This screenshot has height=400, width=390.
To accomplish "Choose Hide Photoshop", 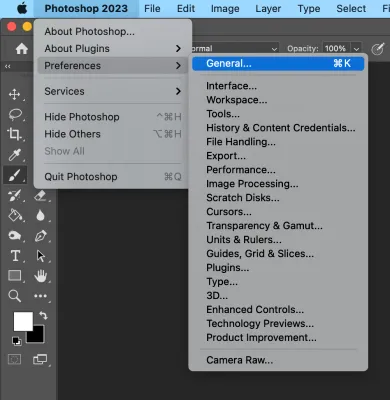I will pyautogui.click(x=112, y=117).
